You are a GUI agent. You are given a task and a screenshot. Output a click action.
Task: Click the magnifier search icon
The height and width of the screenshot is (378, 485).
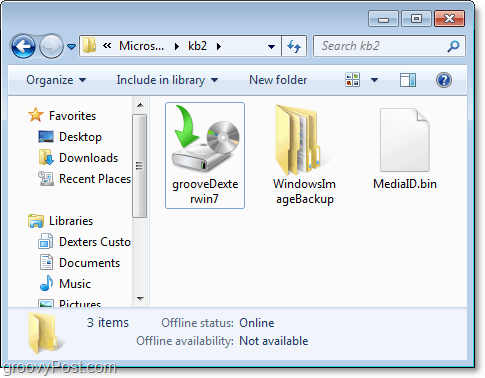pyautogui.click(x=453, y=46)
